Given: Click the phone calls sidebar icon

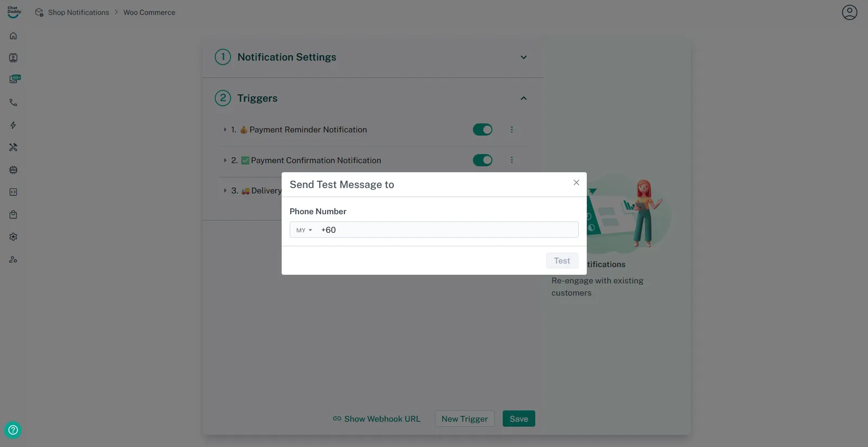Looking at the screenshot, I should tap(14, 103).
